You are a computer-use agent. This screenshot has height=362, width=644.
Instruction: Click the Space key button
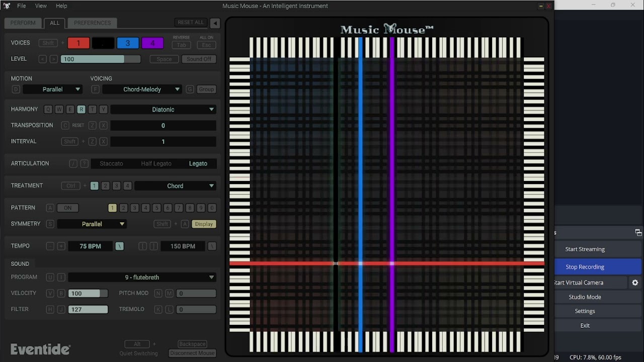click(x=164, y=59)
